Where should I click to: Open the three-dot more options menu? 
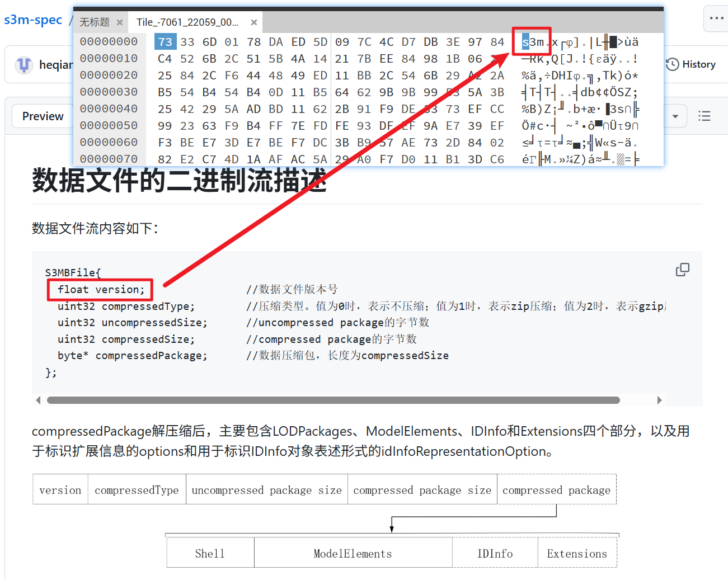click(x=716, y=18)
